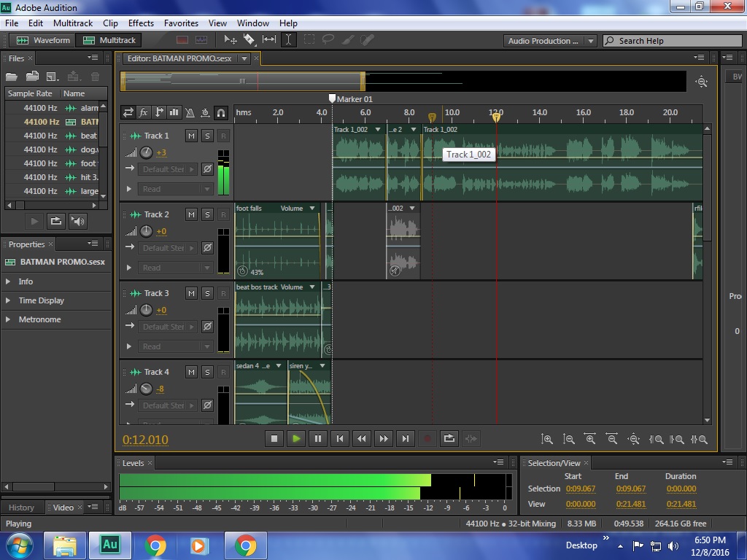Open file icon in Files panel
The image size is (747, 560).
[12, 76]
